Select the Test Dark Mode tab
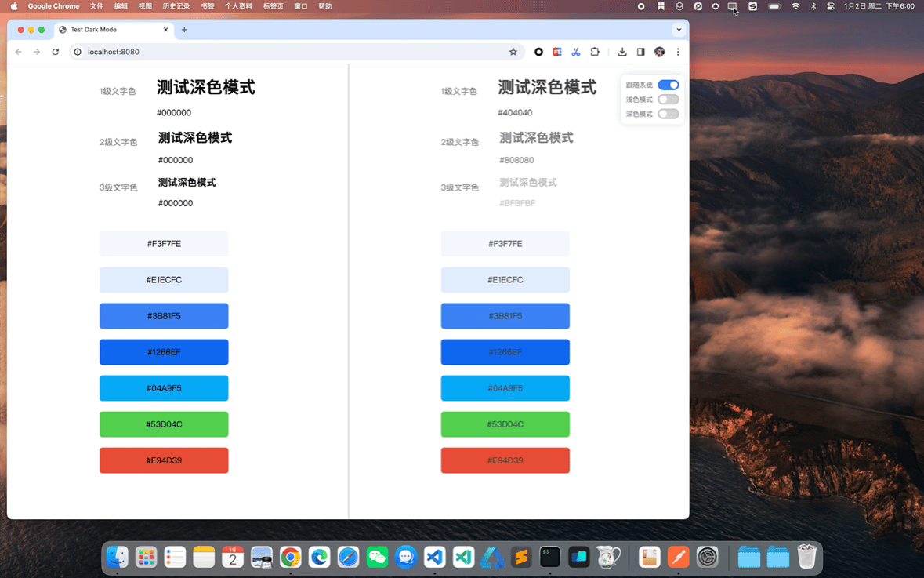The image size is (924, 578). 114,30
